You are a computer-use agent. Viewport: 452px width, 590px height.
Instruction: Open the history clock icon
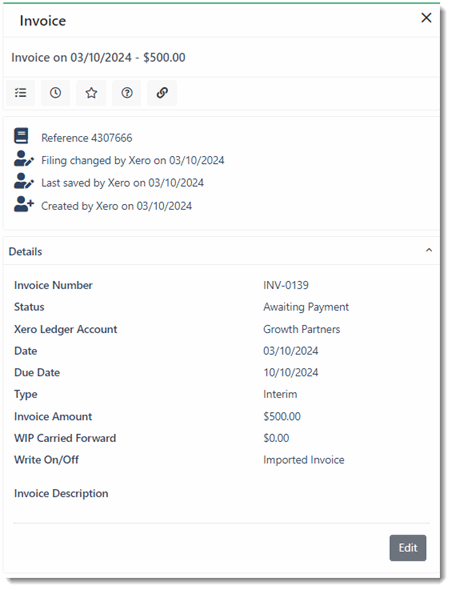(x=55, y=93)
